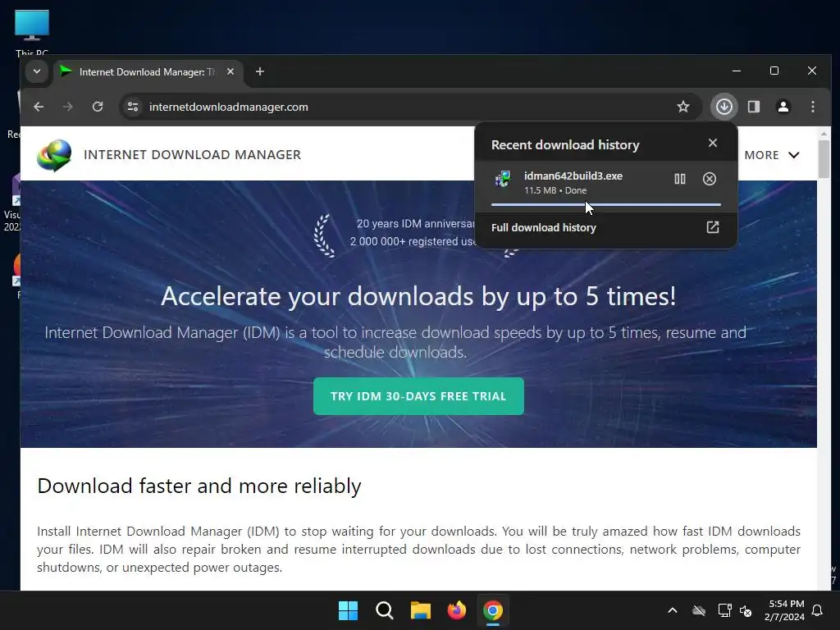Click the muted volume tray icon

point(746,610)
